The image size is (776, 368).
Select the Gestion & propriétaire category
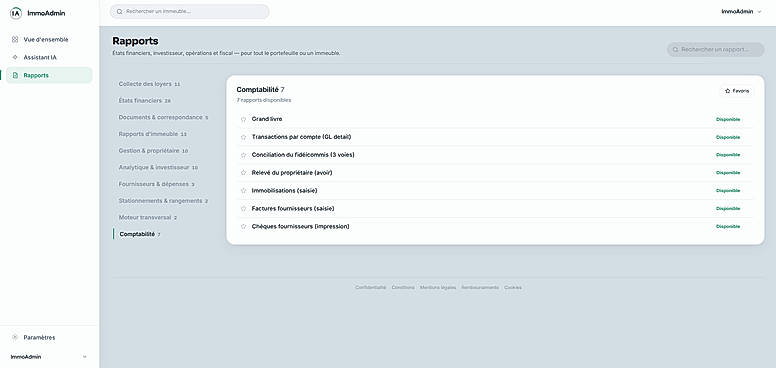[153, 150]
